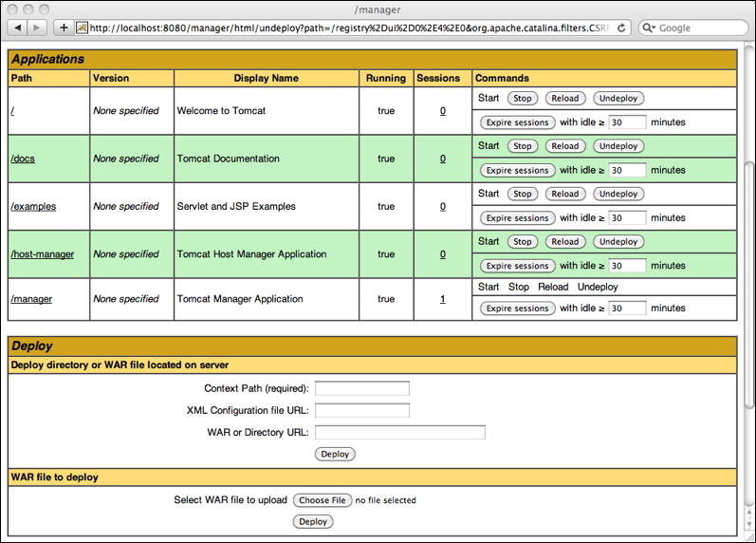Click the scrollbar down arrow

748,524
